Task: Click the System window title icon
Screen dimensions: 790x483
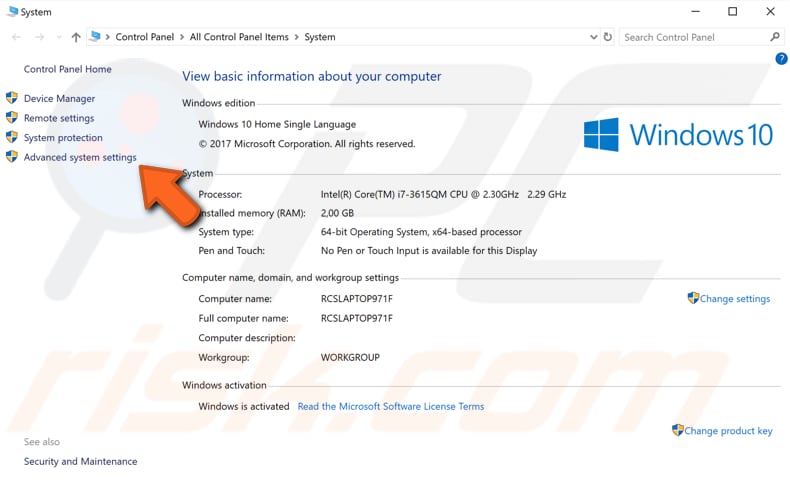Action: [x=12, y=11]
